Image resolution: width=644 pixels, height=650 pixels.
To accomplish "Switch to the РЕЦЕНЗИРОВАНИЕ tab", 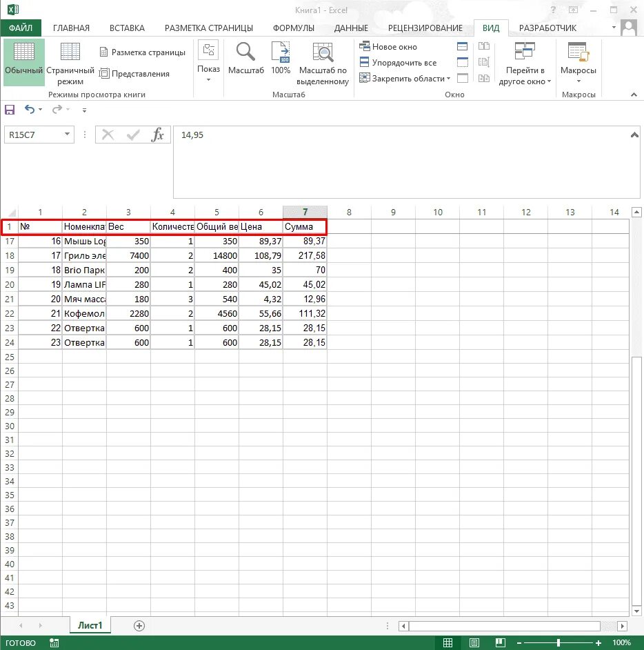I will [425, 28].
